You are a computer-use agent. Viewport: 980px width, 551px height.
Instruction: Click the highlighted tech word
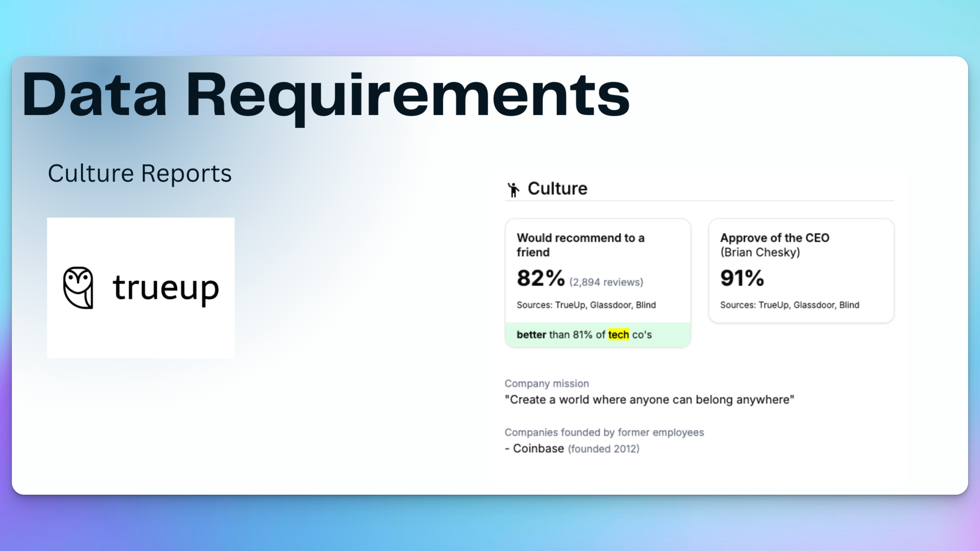click(x=618, y=335)
